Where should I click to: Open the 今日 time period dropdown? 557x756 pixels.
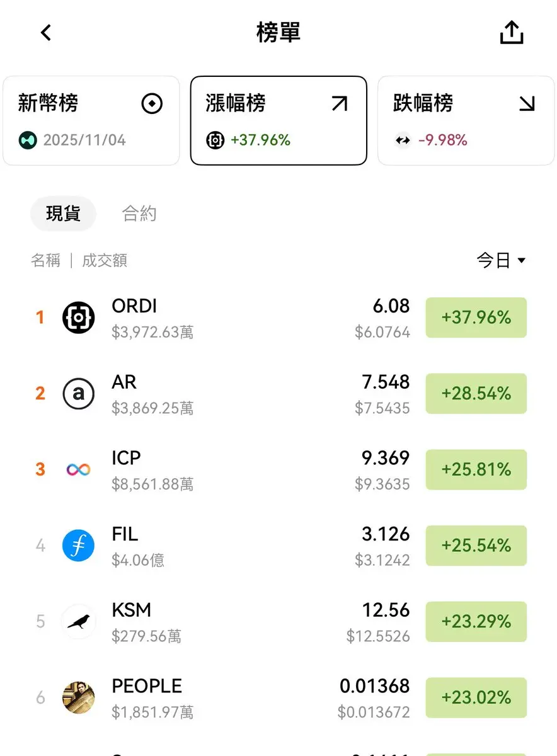501,260
